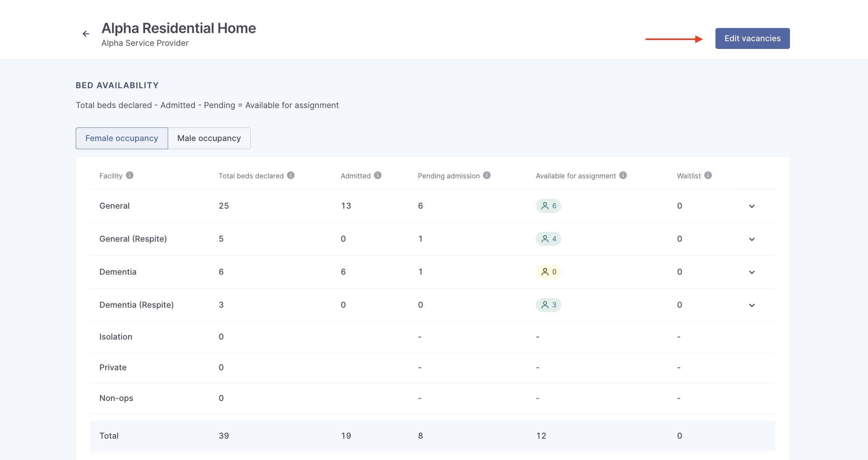The width and height of the screenshot is (868, 460).
Task: Click General row availability badge showing 6
Action: [548, 206]
